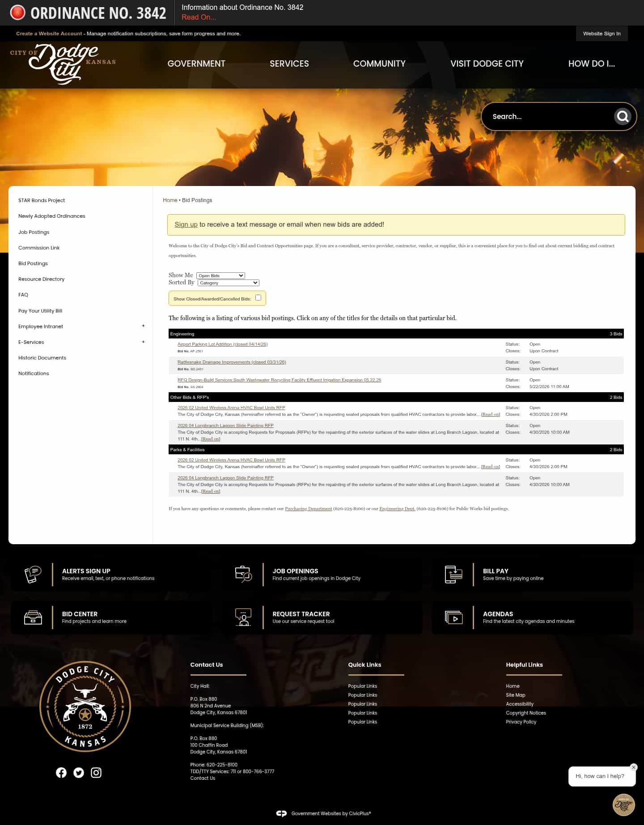This screenshot has width=644, height=825.
Task: Click the Agendas video icon
Action: pos(453,617)
